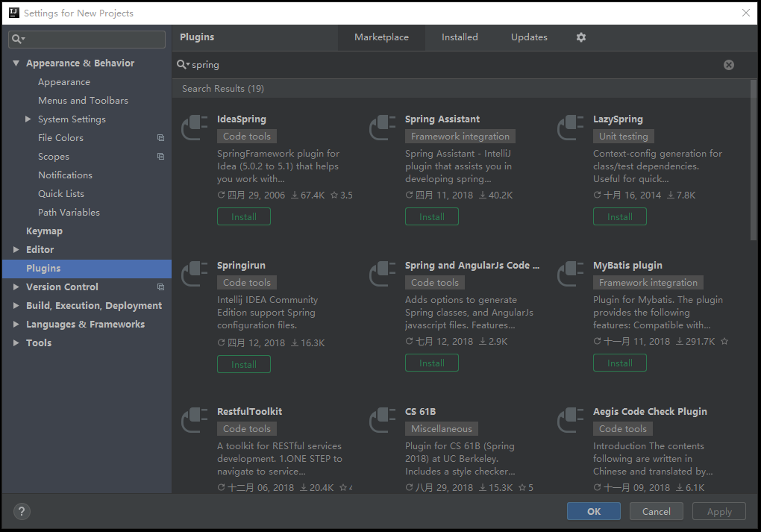This screenshot has height=532, width=761.
Task: Expand Build, Execution, Deployment section
Action: [16, 305]
